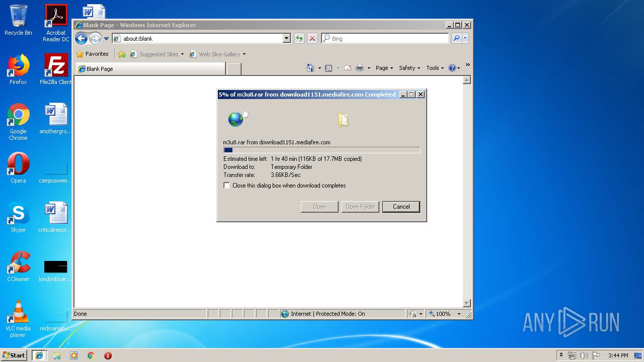This screenshot has width=644, height=362.
Task: Click Add to Favorites Bar icon
Action: (x=122, y=54)
